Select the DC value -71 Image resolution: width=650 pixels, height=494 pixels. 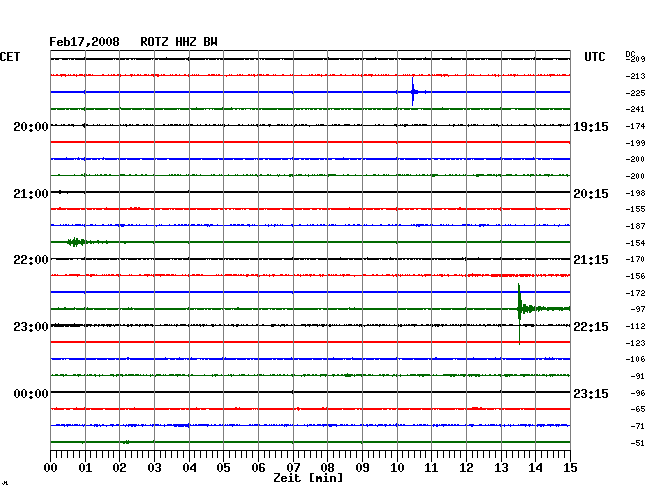[x=638, y=426]
